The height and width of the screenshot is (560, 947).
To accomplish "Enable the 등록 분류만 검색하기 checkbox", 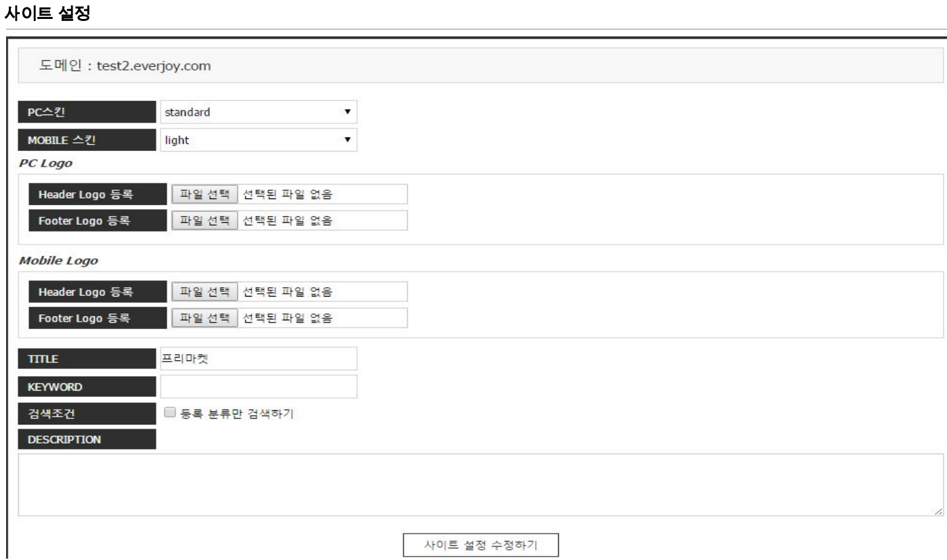I will click(170, 412).
